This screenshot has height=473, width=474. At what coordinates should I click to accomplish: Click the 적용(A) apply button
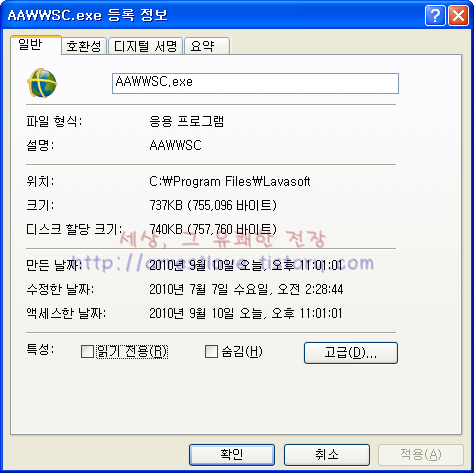tap(421, 455)
